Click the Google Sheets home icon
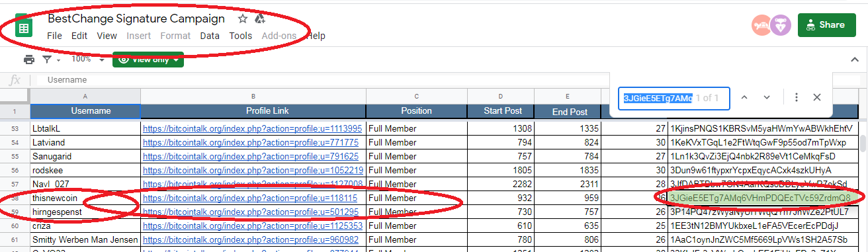Screen dimensions: 868x252 point(24,27)
